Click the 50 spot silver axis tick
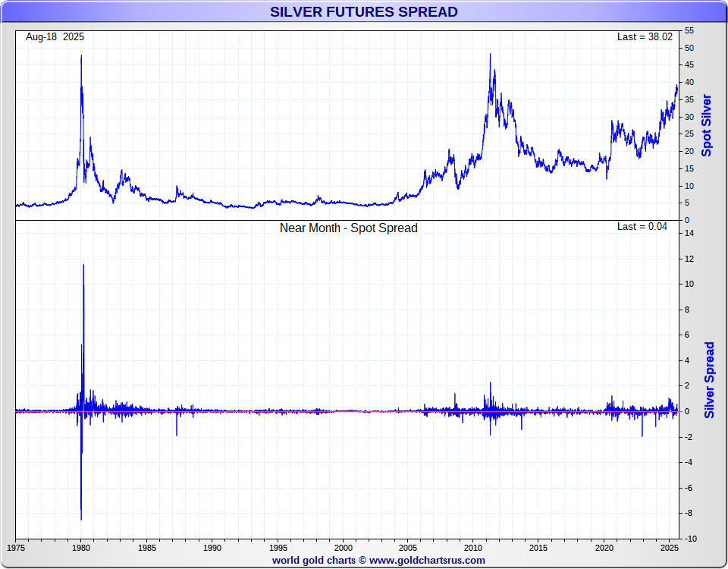Viewport: 728px width, 569px height. [689, 48]
